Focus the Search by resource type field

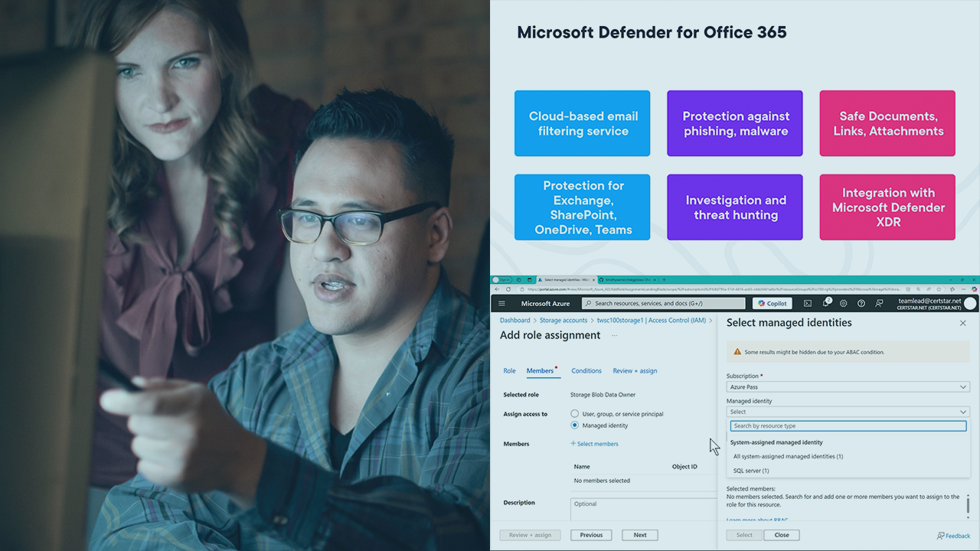[848, 426]
